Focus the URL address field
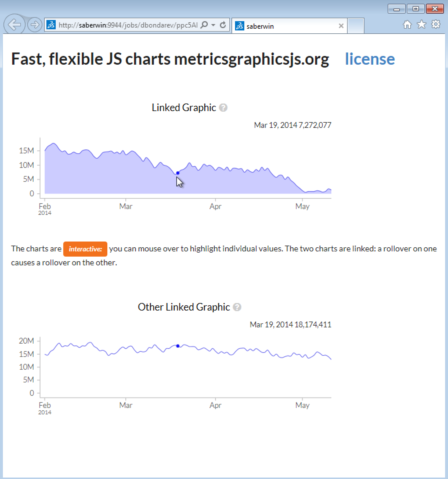448x479 pixels. [128, 25]
